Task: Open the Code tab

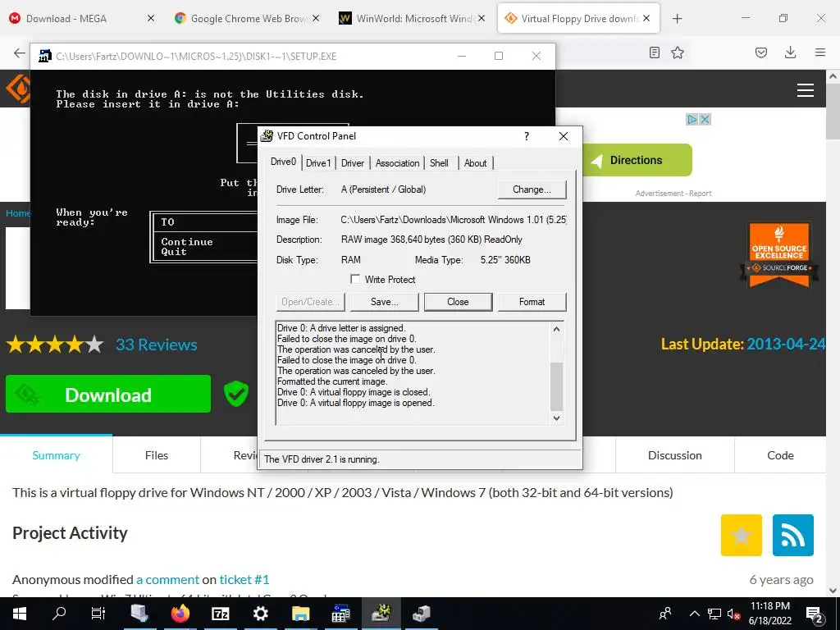Action: click(781, 455)
